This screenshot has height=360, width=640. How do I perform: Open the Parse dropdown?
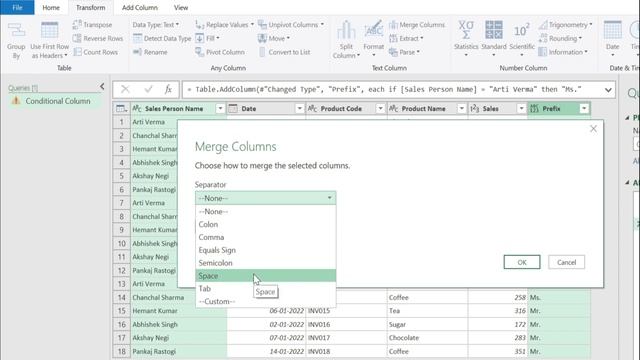(404, 52)
